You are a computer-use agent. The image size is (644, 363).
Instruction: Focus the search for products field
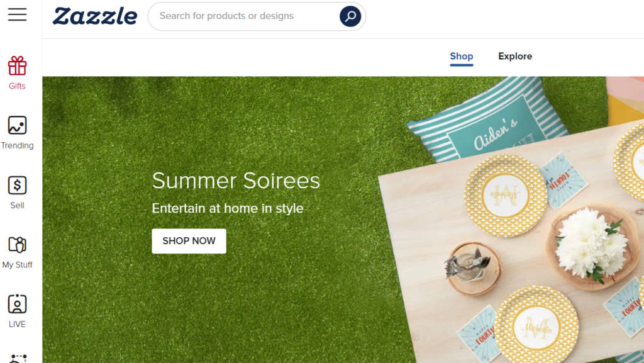(x=247, y=16)
